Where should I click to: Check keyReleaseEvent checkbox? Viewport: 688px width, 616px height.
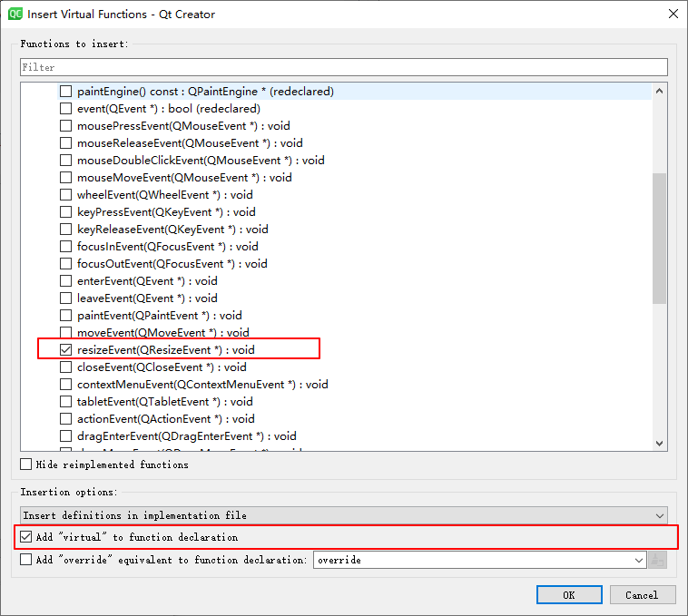[x=66, y=230]
